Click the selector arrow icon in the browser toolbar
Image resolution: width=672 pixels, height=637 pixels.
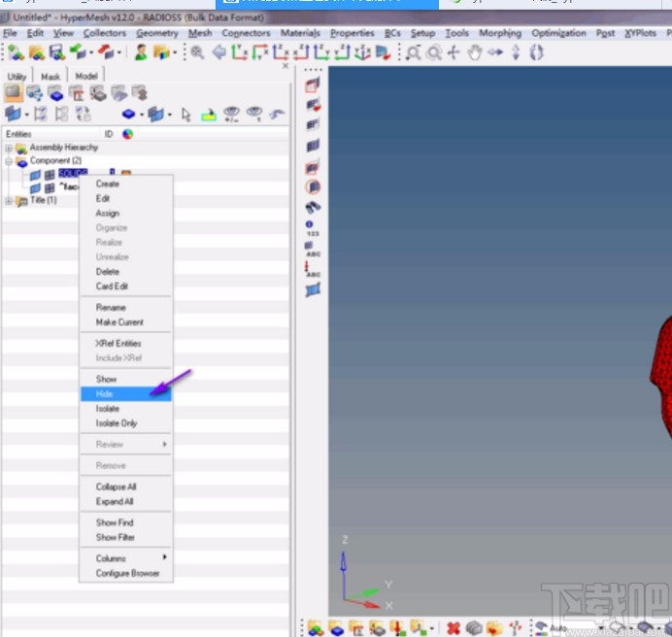coord(185,115)
